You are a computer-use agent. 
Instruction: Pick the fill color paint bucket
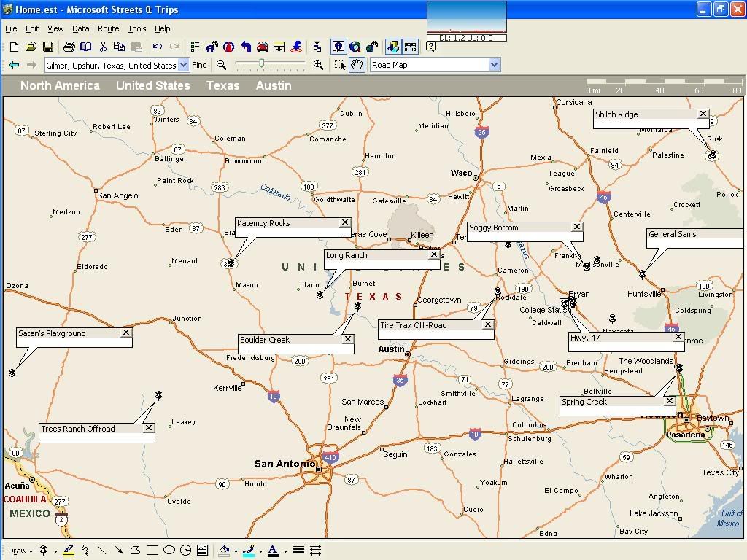[225, 551]
